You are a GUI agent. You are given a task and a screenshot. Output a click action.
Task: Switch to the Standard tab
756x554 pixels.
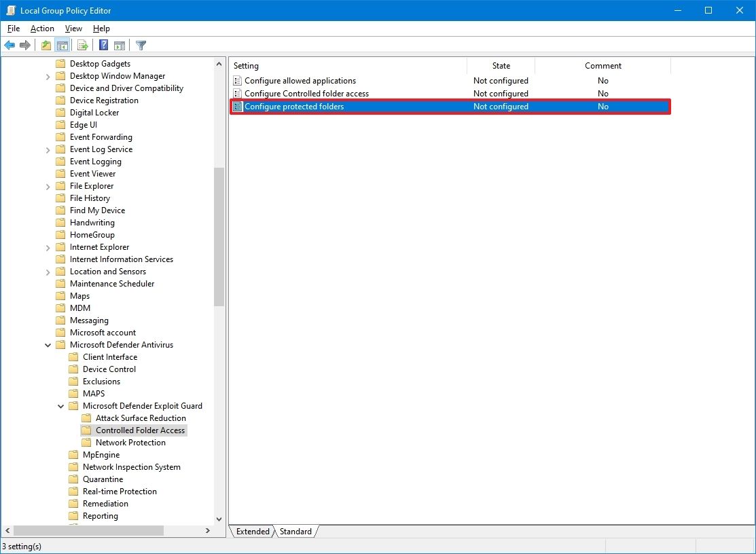295,532
